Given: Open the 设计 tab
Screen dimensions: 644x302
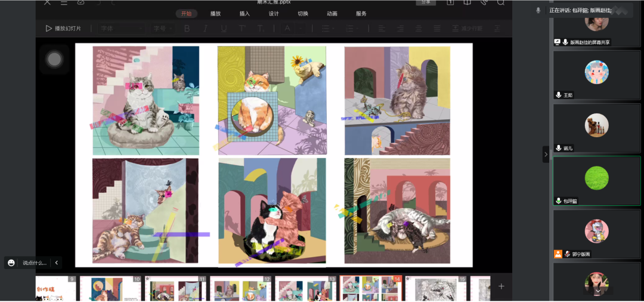Looking at the screenshot, I should pyautogui.click(x=274, y=14).
